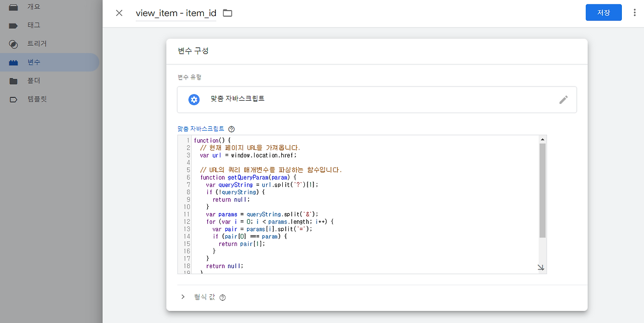Screen dimensions: 644x323
Task: Edit the variable type using the pencil icon
Action: pyautogui.click(x=563, y=100)
